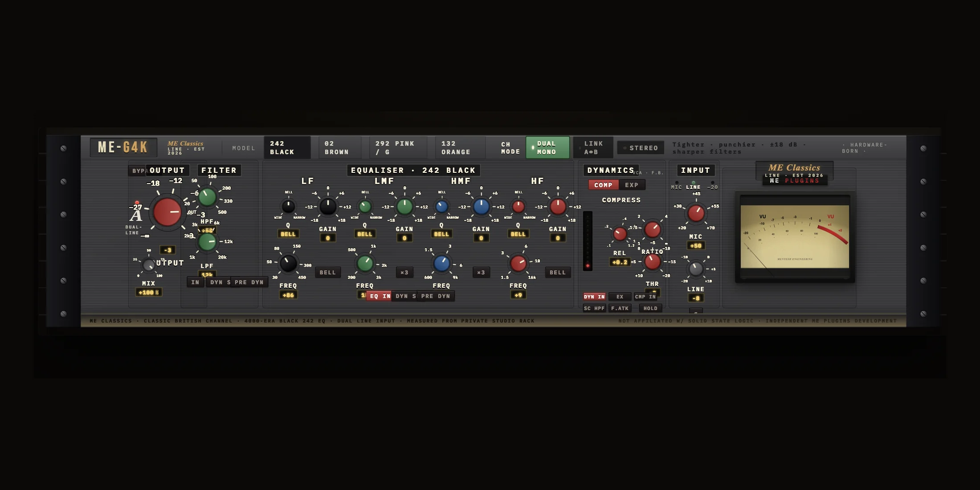Click the black LF GAIN knob

pos(328,206)
